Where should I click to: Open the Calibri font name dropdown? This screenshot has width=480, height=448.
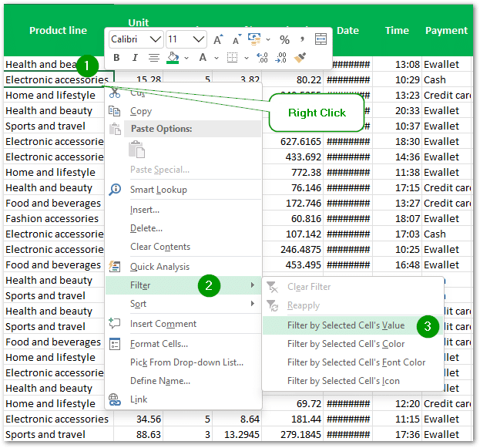point(155,39)
